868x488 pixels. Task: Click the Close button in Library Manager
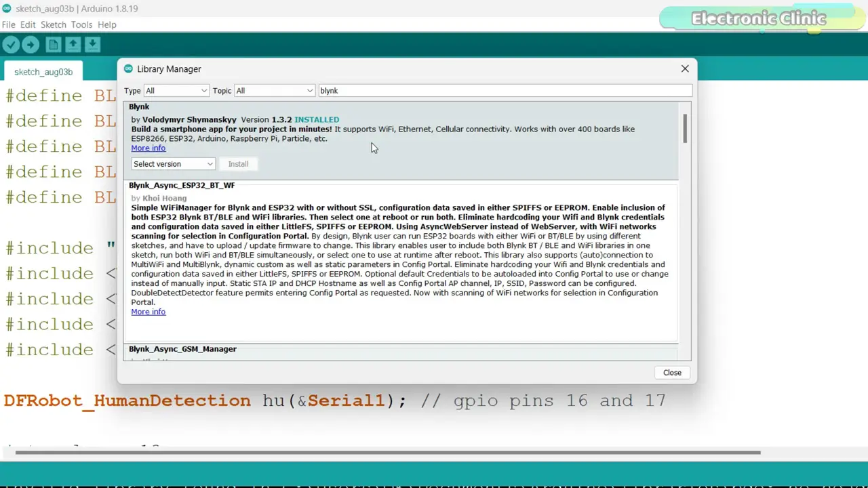[672, 372]
